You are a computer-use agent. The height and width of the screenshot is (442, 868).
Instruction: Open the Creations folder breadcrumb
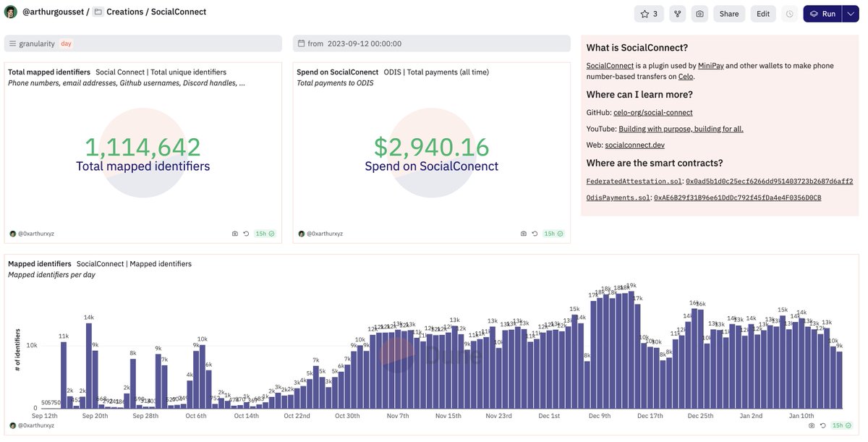124,12
